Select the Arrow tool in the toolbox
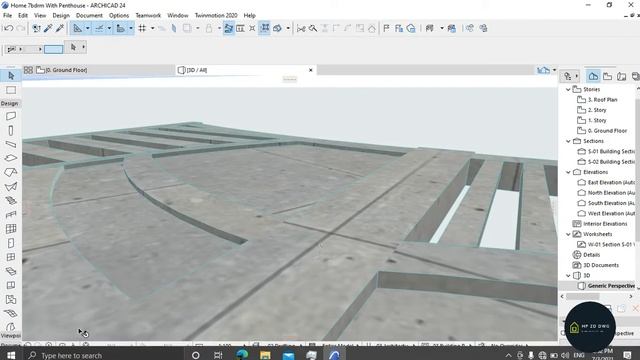640x360 pixels. coord(11,76)
